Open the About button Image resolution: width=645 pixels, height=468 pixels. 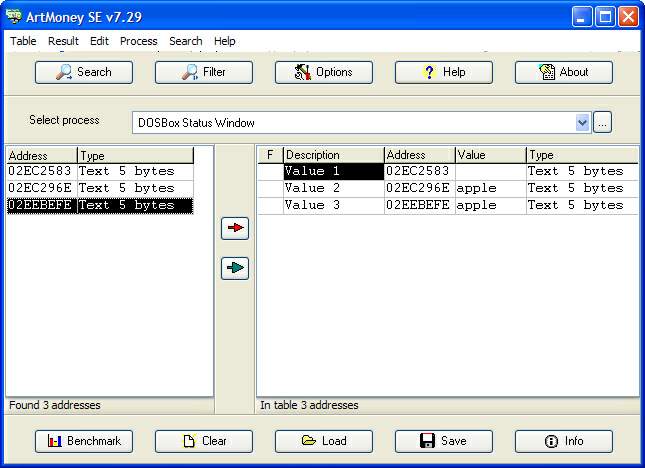point(564,72)
